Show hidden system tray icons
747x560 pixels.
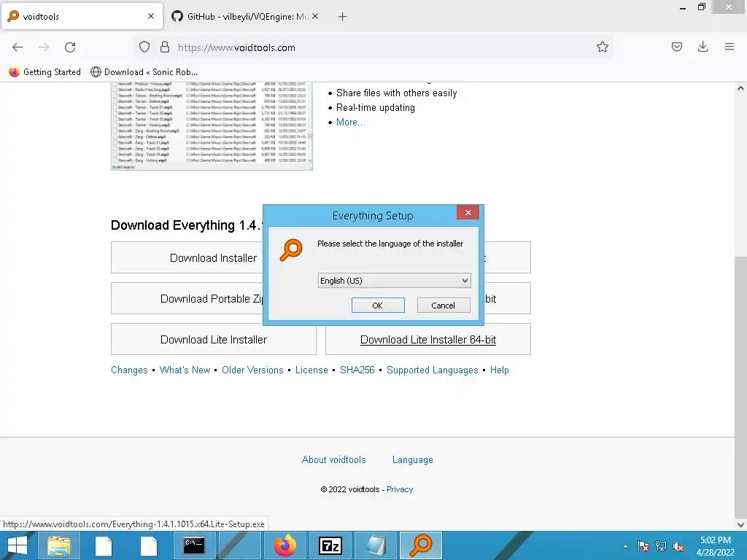pyautogui.click(x=625, y=546)
